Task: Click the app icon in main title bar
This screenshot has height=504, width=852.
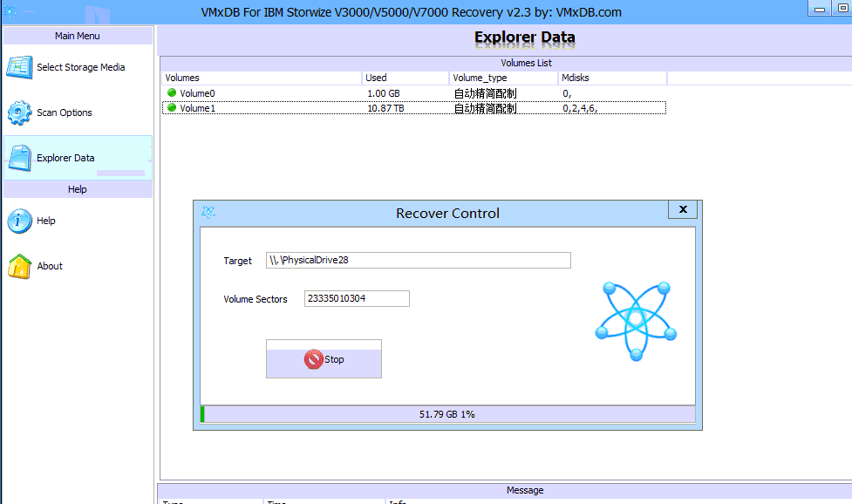Action: click(x=10, y=10)
